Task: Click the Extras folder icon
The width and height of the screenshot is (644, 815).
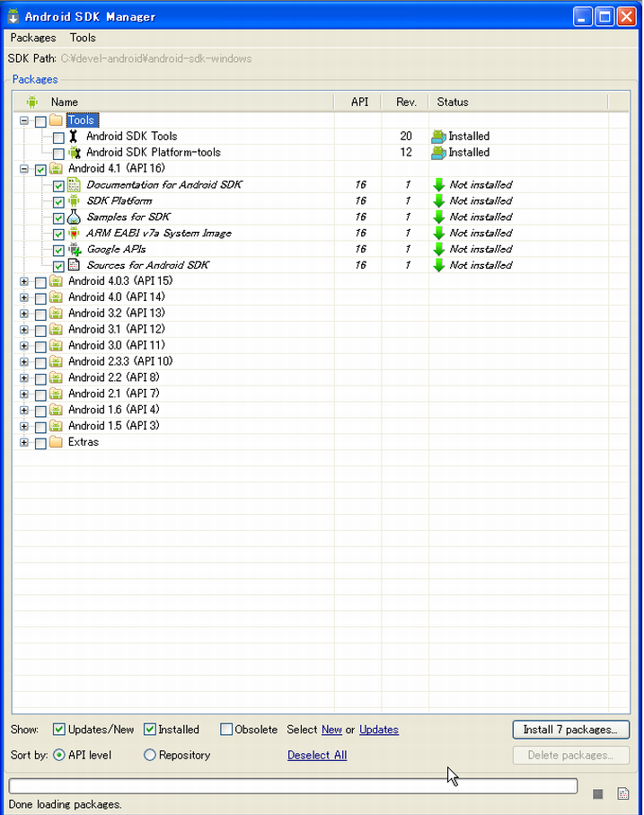Action: pos(56,442)
